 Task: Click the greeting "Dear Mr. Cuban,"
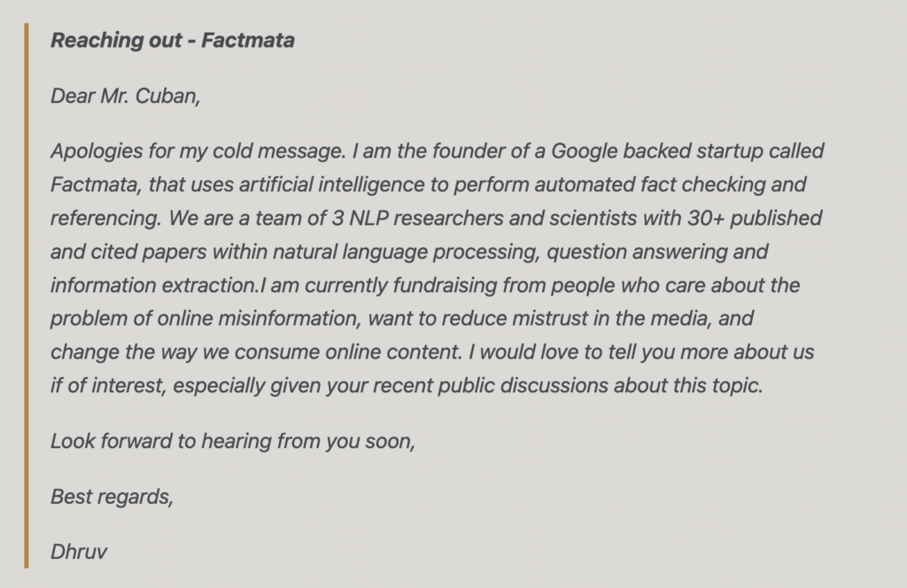tap(126, 96)
